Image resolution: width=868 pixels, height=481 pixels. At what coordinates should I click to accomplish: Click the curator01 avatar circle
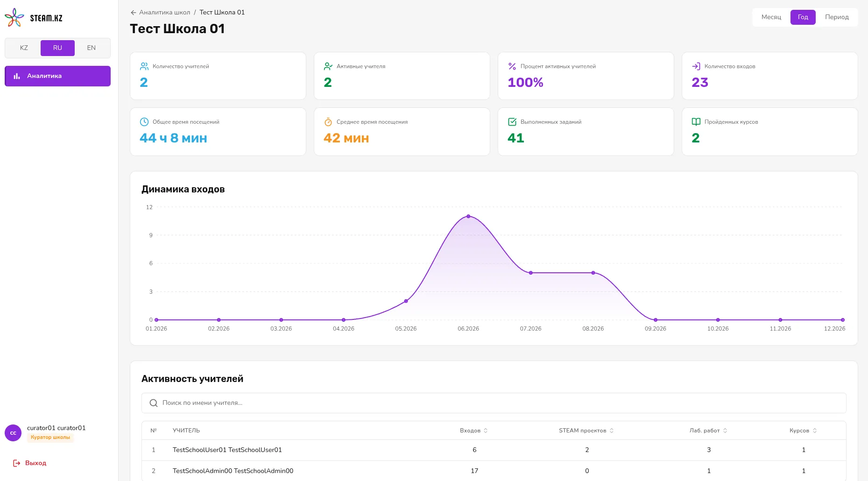(x=13, y=433)
